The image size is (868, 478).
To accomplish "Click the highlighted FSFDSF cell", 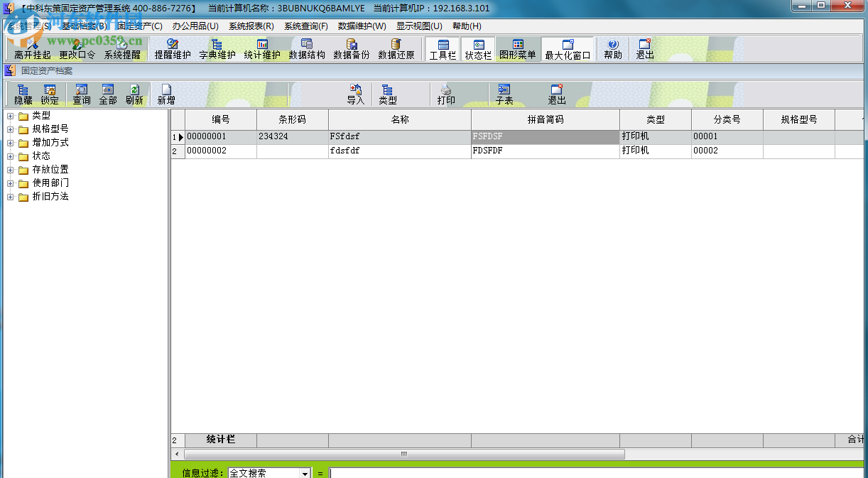I will pyautogui.click(x=546, y=137).
